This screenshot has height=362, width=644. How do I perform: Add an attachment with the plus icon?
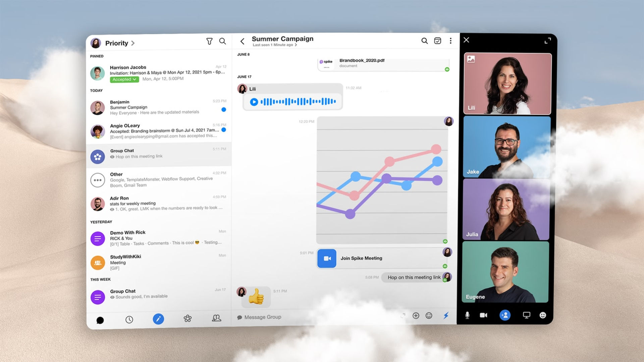coord(416,315)
